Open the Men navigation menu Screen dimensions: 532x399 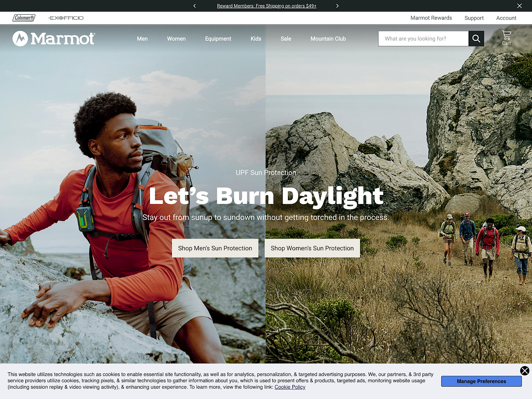click(142, 39)
